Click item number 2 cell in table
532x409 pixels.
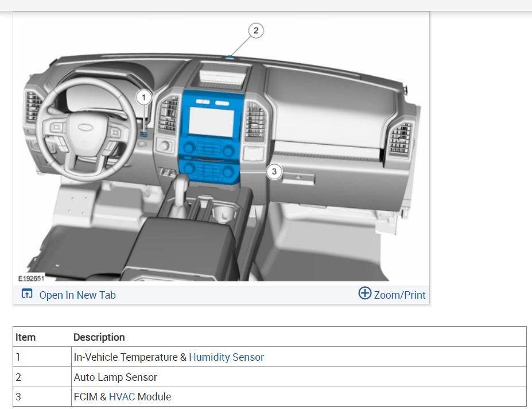pyautogui.click(x=42, y=377)
